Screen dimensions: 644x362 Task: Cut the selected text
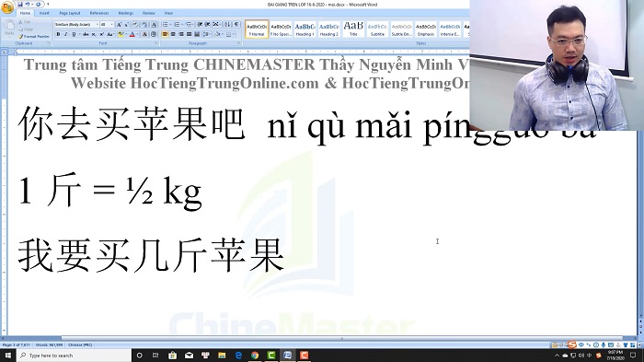tap(24, 22)
